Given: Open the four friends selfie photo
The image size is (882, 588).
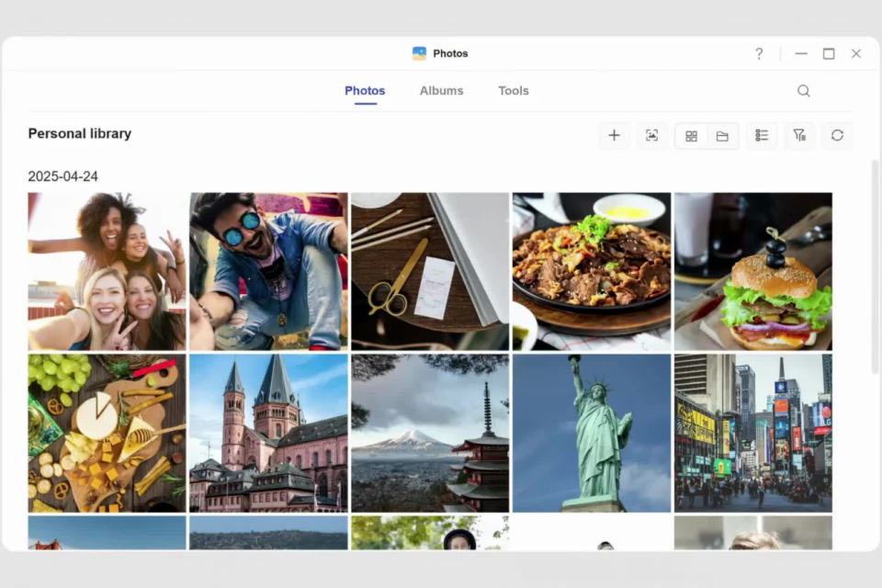Looking at the screenshot, I should 107,271.
